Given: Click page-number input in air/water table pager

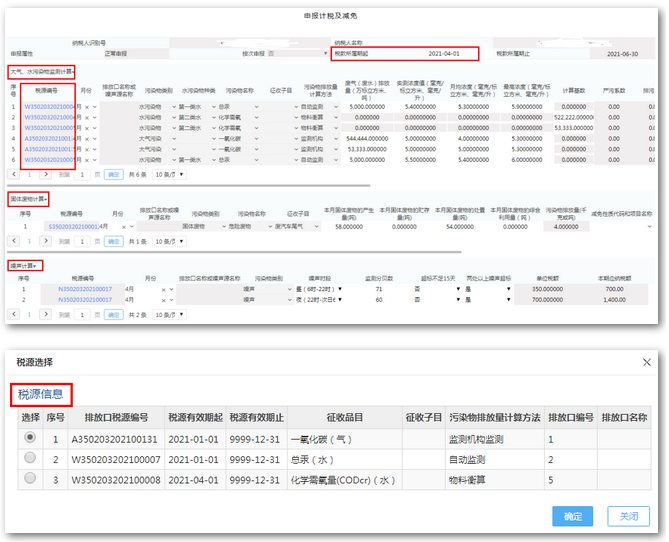Looking at the screenshot, I should (x=82, y=174).
